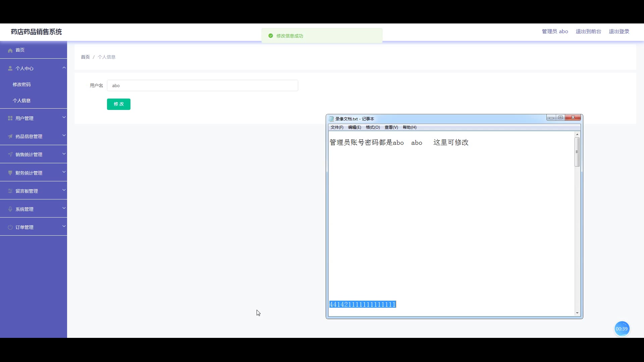Click the arrow icon beside 销售统计管理
The width and height of the screenshot is (644, 362).
10,155
